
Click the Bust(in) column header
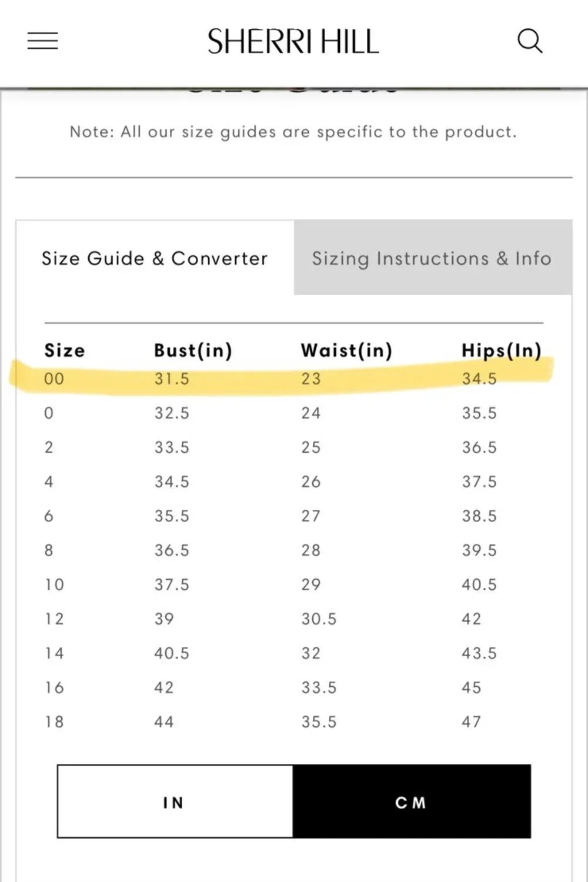(193, 350)
